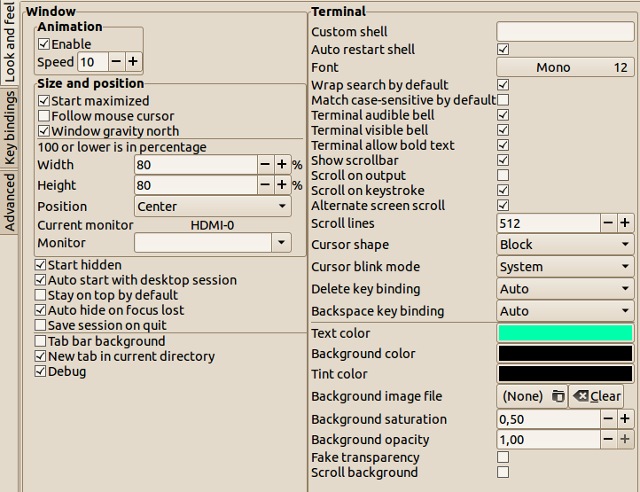Click minus button next to Height
Viewport: 640px width, 492px height.
pyautogui.click(x=265, y=185)
